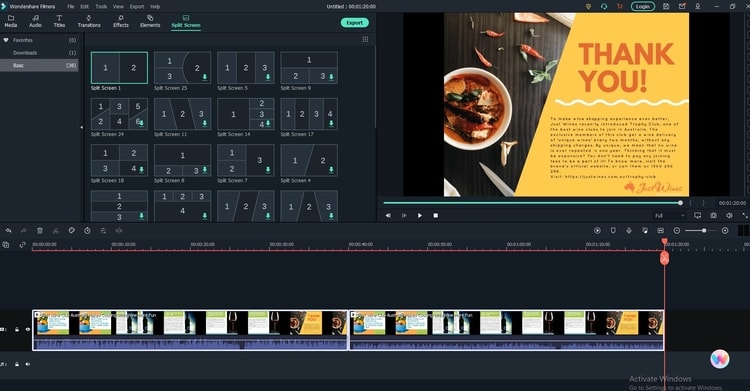This screenshot has width=750, height=391.
Task: Select the Basic category in sidebar
Action: pyautogui.click(x=39, y=66)
